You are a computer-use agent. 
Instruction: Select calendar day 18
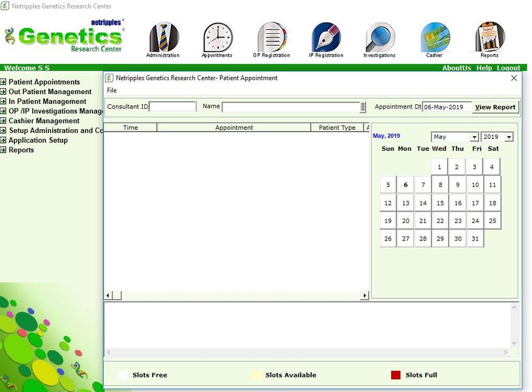tap(492, 203)
